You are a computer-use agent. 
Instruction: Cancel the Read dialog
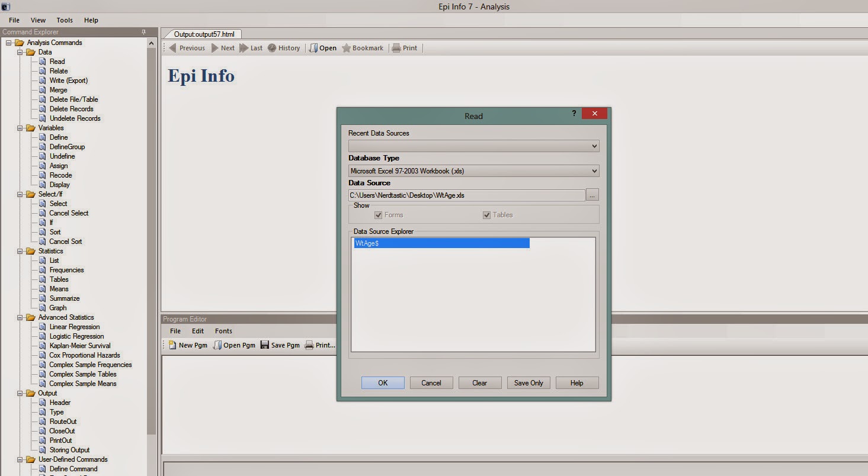pos(431,383)
